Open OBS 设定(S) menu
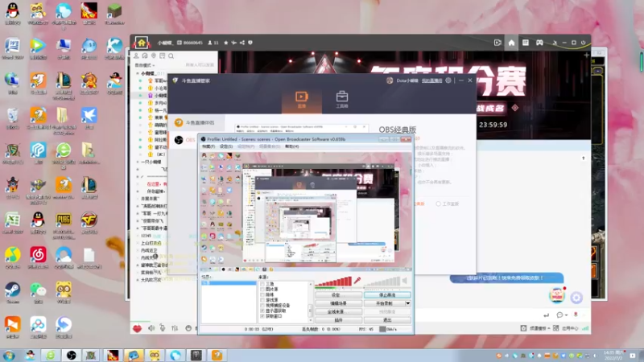This screenshot has height=362, width=644. (226, 146)
